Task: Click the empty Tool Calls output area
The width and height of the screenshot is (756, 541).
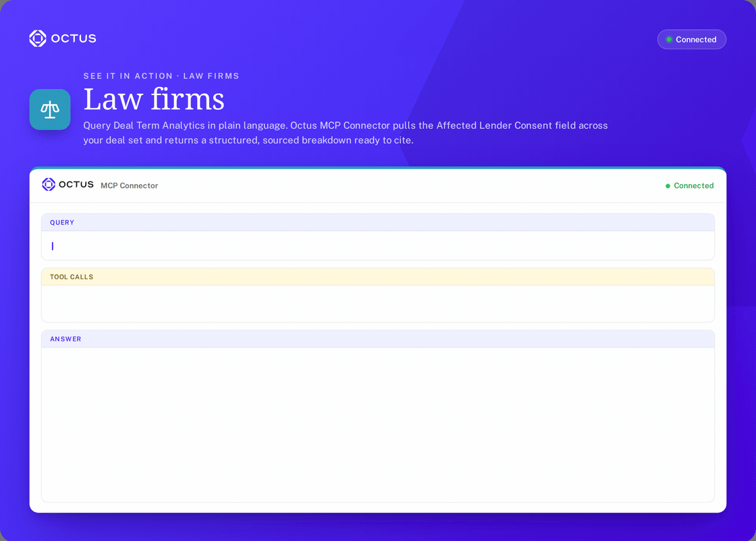Action: [378, 304]
